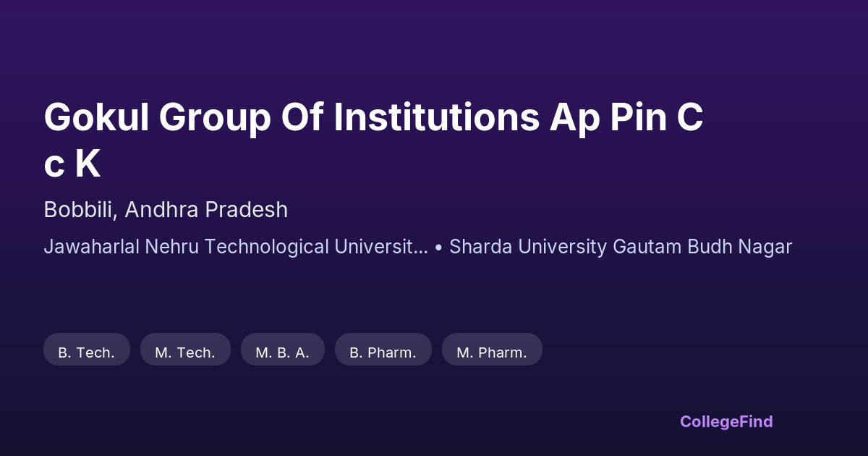Click the bullet separator between universities
Viewport: 868px width, 456px height.
(x=438, y=247)
